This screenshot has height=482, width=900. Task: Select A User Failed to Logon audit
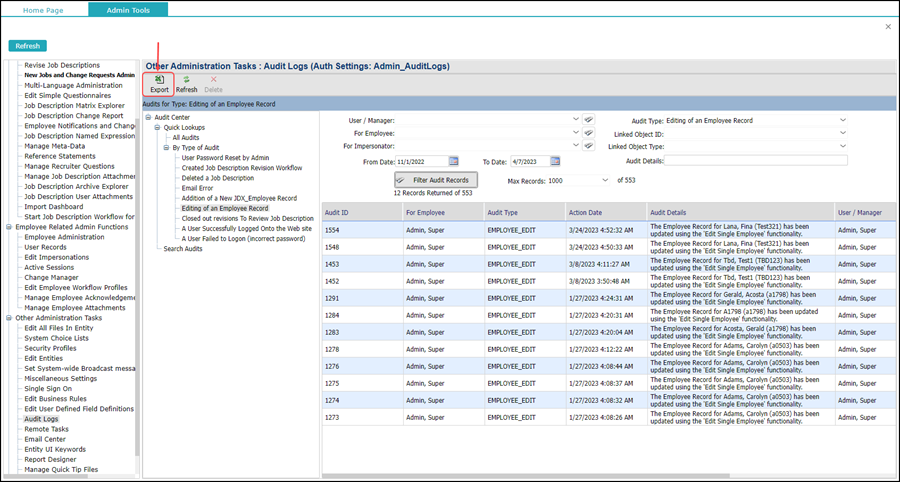coord(243,239)
